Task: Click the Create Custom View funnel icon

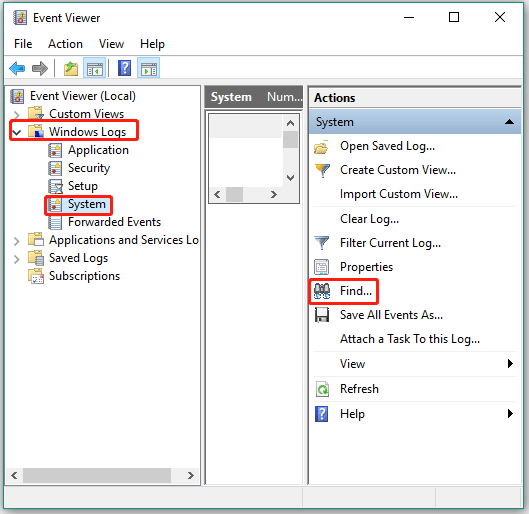Action: coord(322,170)
